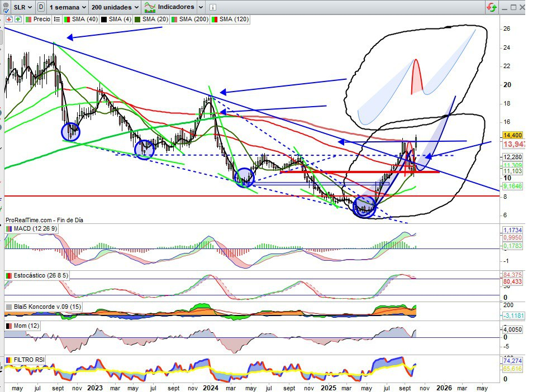Click the SMA (4) black color swatch
The image size is (542, 392).
tap(103, 19)
